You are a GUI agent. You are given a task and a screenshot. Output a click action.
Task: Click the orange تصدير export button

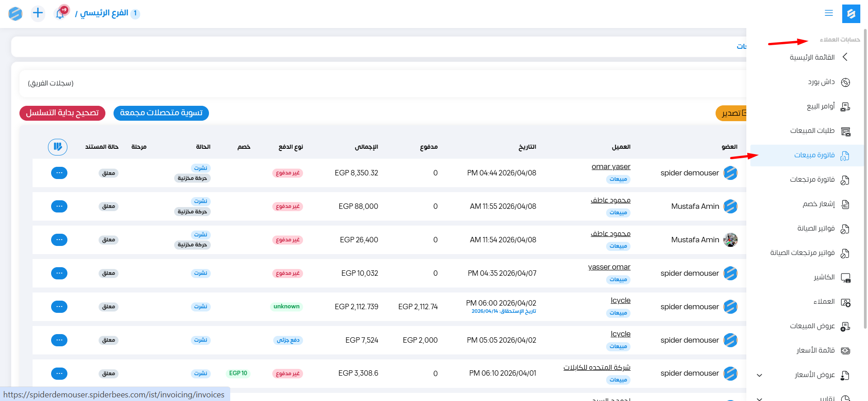point(731,113)
